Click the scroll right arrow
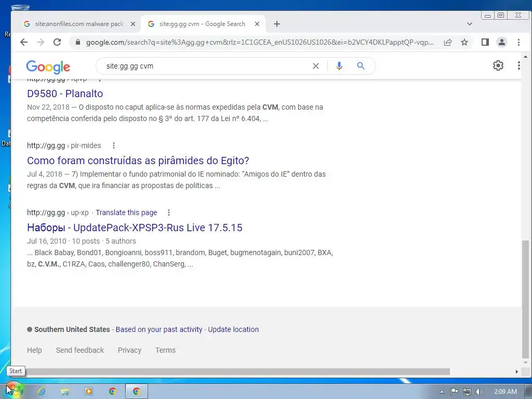This screenshot has width=532, height=399. click(517, 372)
